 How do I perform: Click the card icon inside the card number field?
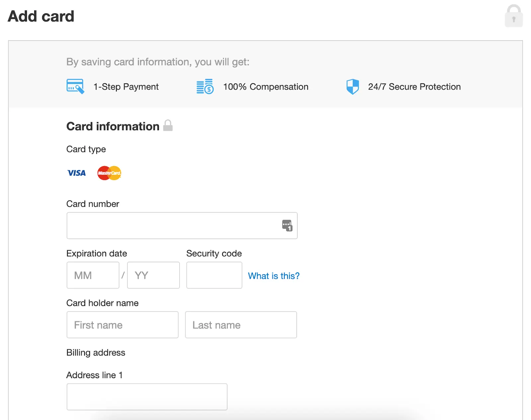click(x=287, y=225)
